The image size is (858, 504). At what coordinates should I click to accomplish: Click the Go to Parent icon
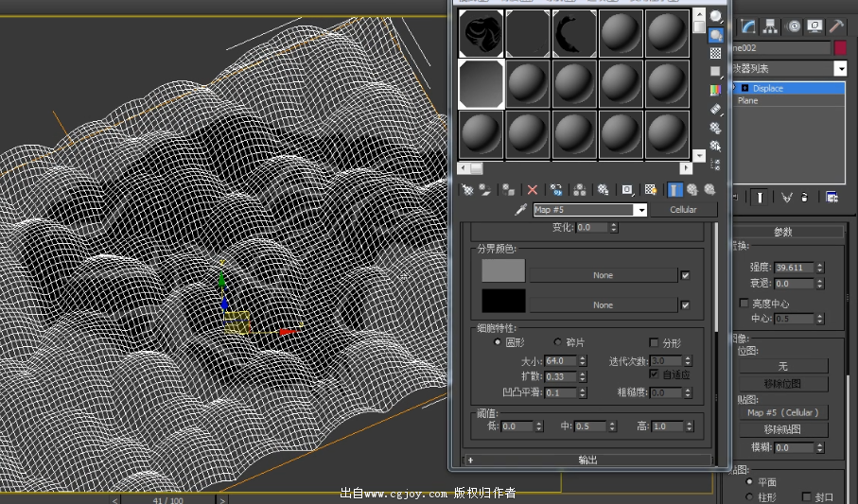(x=692, y=190)
